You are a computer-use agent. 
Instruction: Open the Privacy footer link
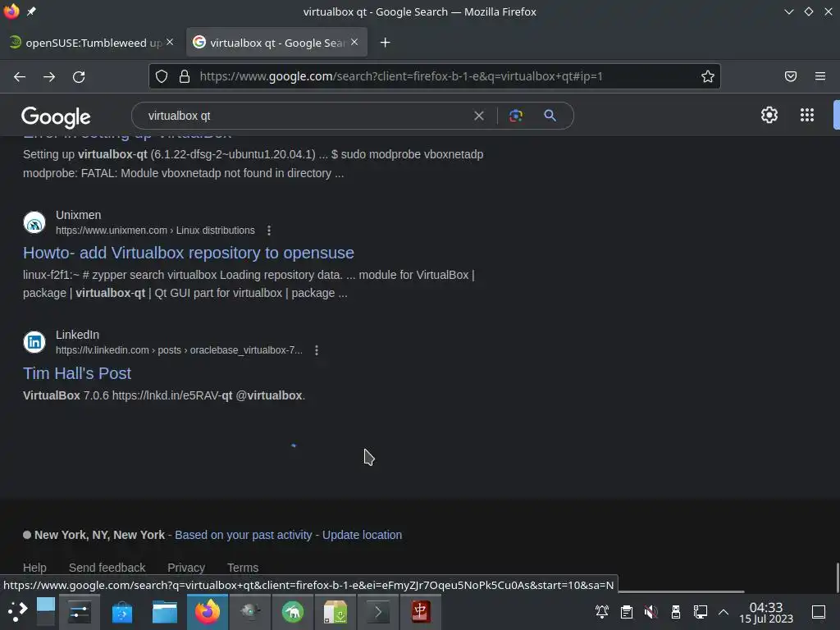click(x=186, y=568)
